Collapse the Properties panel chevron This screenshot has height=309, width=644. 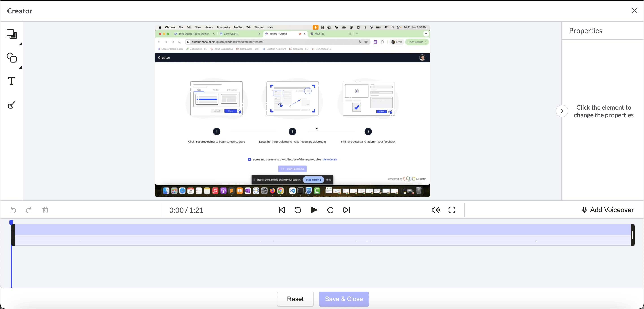[x=562, y=111]
